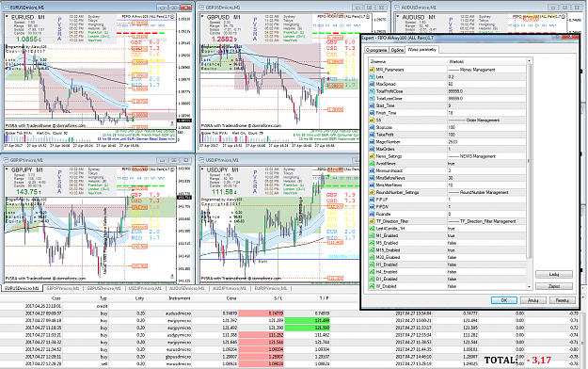Click the parameter list scrollbar up arrow
Screen dimensions: 588x369
[529, 61]
